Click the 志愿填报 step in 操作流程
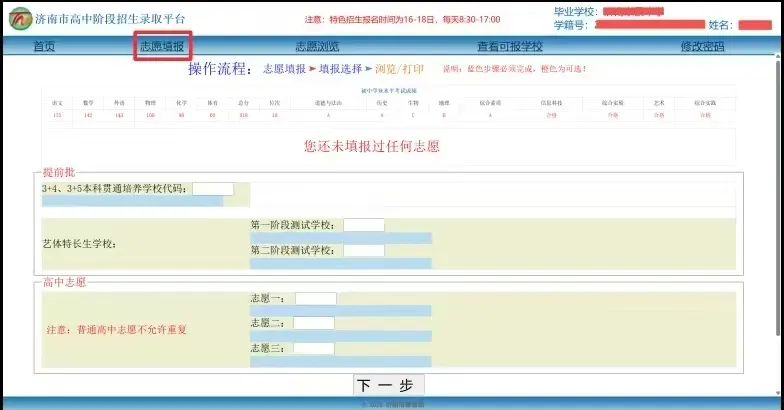Viewport: 784px width, 410px height. pyautogui.click(x=284, y=69)
